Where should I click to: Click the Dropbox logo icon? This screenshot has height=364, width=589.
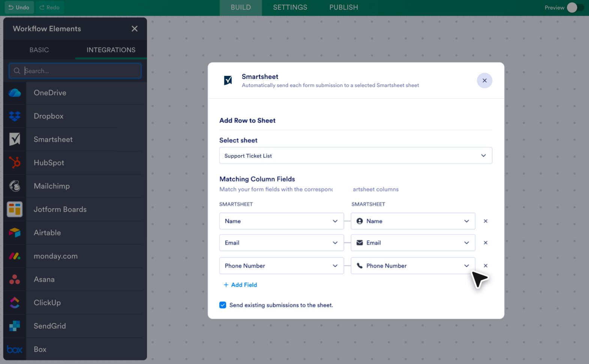tap(15, 116)
